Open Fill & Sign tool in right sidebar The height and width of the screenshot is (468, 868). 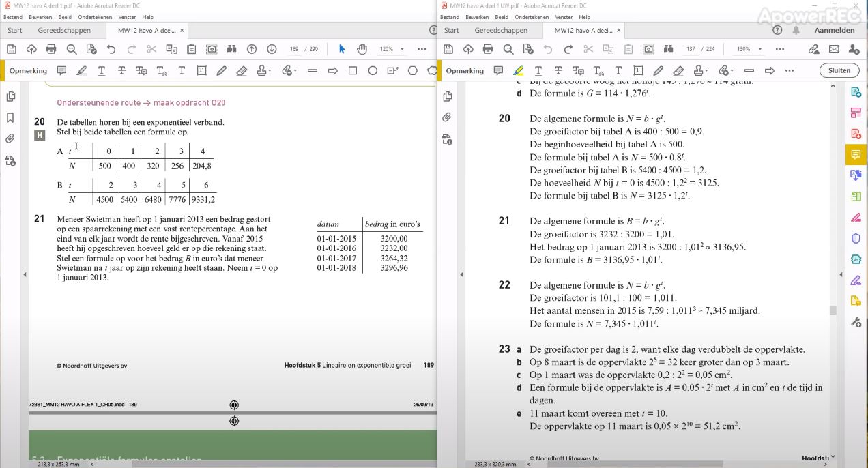[856, 280]
